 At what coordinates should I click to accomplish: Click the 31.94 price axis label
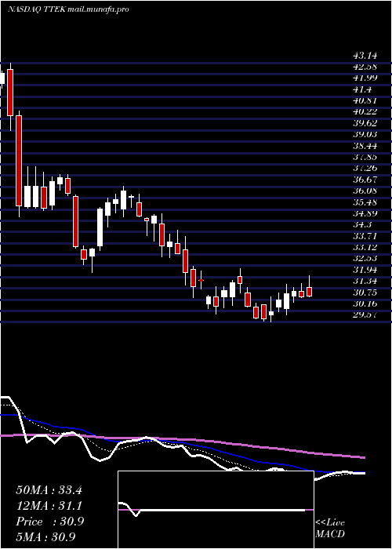pos(365,271)
